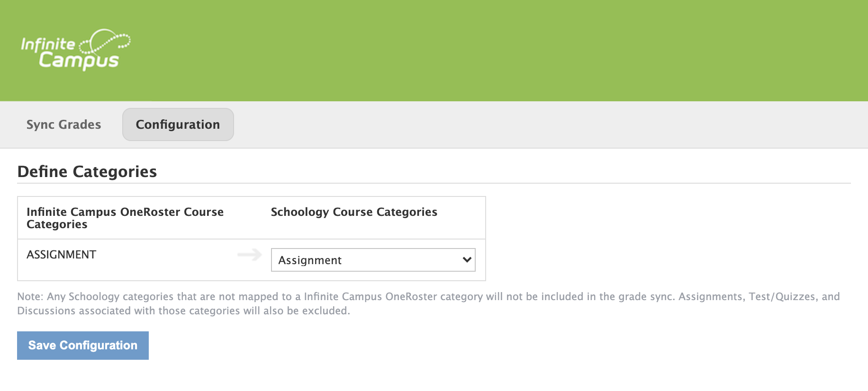
Task: Click the gray mapping arrow icon
Action: (250, 255)
